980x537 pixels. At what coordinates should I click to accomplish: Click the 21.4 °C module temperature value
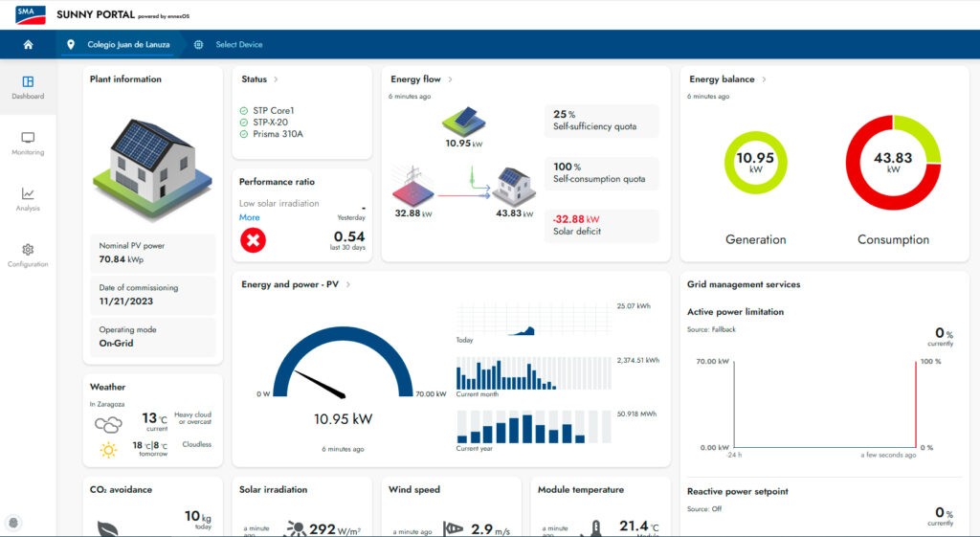638,526
